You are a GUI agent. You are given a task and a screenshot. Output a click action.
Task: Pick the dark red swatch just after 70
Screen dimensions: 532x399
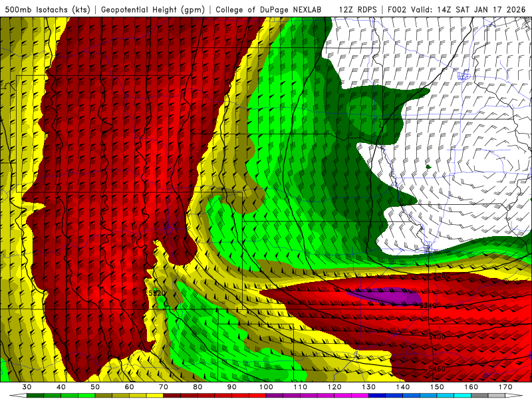coord(172,396)
